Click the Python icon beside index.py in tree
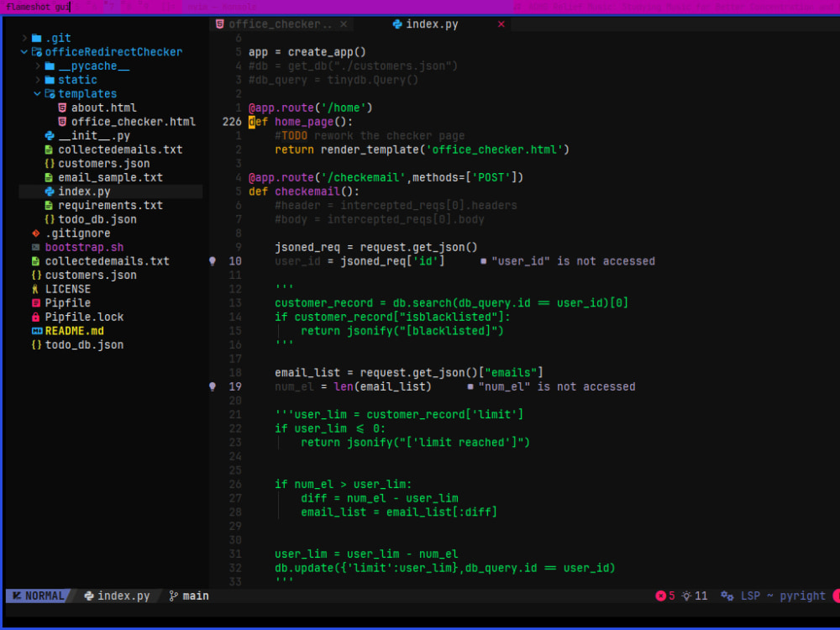Screen dimensions: 840x630 pyautogui.click(x=50, y=192)
